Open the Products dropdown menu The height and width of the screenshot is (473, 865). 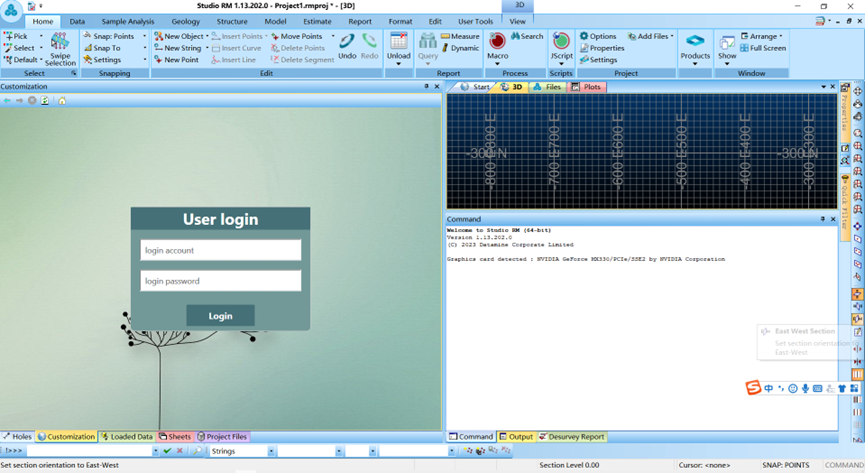click(x=695, y=62)
